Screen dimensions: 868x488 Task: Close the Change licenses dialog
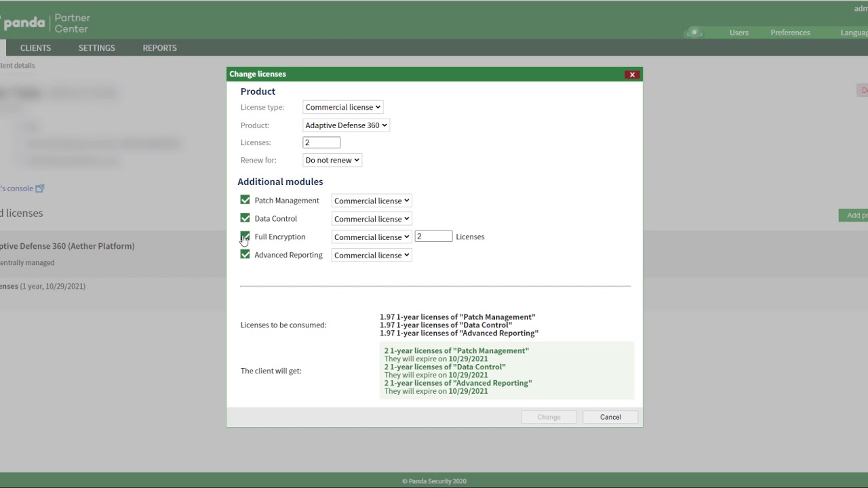tap(632, 75)
